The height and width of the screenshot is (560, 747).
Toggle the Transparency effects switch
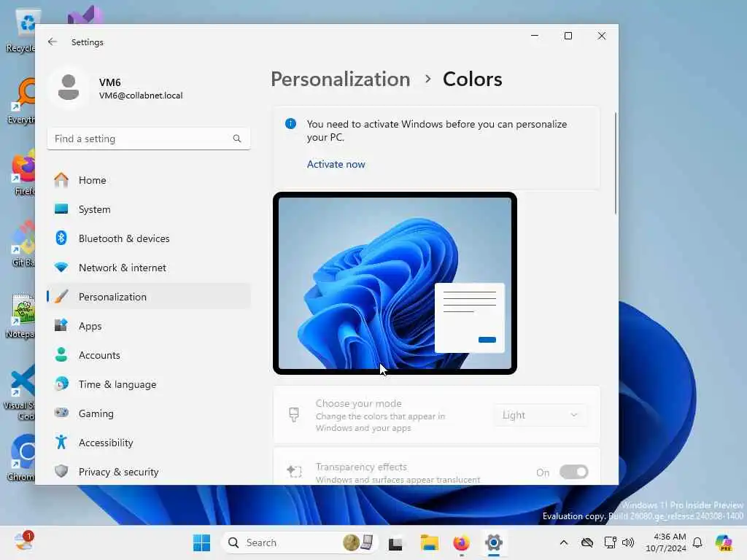[x=573, y=472]
